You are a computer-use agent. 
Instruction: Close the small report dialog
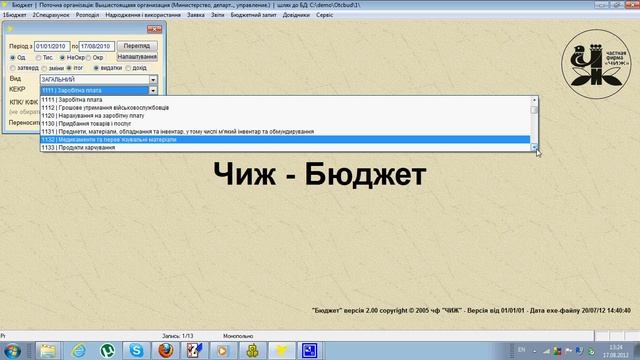point(154,29)
